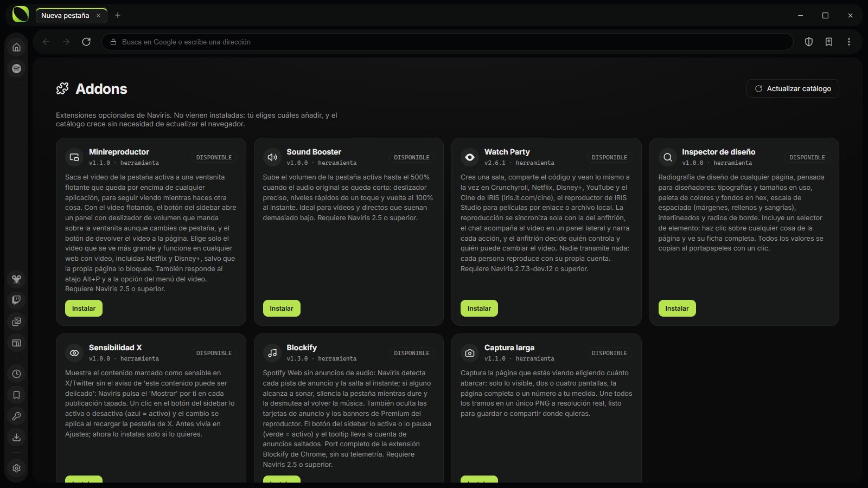868x488 pixels.
Task: Go forward with the forward arrow
Action: coord(66,42)
